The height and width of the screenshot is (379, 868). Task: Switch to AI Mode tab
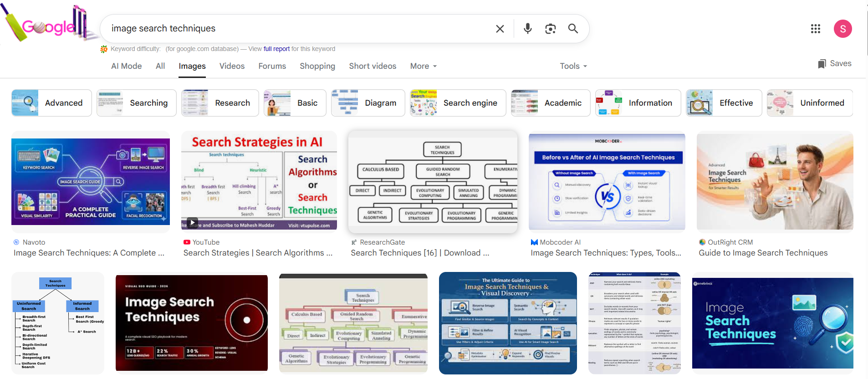tap(126, 66)
